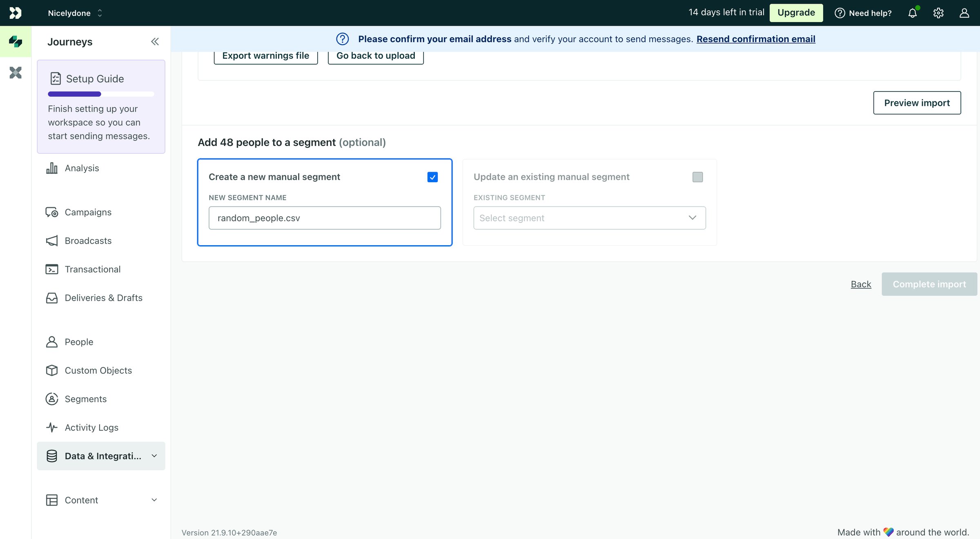980x539 pixels.
Task: Expand Data & Integrations chevron
Action: 154,456
